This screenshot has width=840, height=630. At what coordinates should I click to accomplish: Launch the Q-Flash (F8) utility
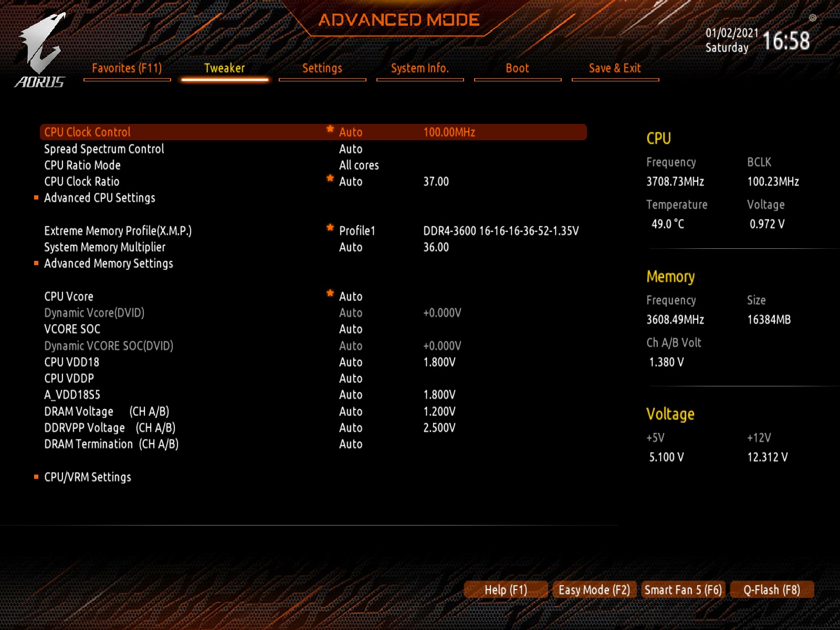point(771,590)
